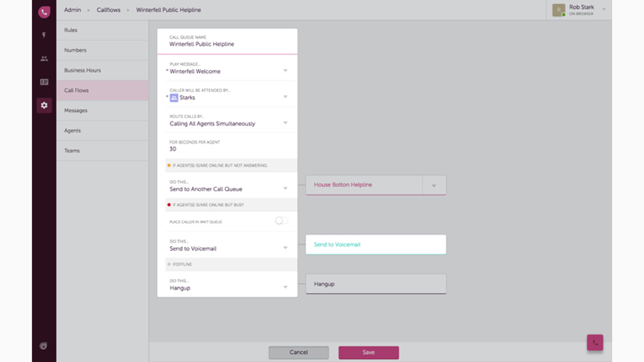Expand the Play Message dropdown
The height and width of the screenshot is (362, 644).
[x=285, y=70]
